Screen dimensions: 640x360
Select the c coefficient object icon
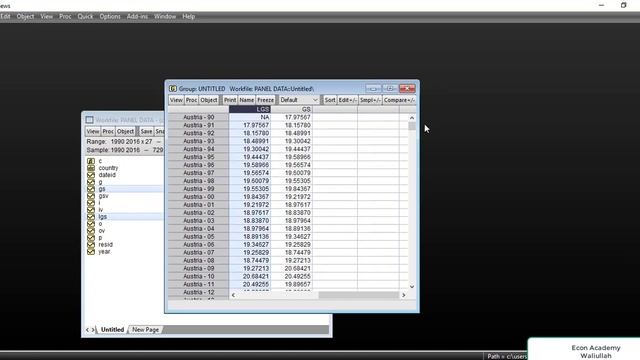click(x=91, y=161)
